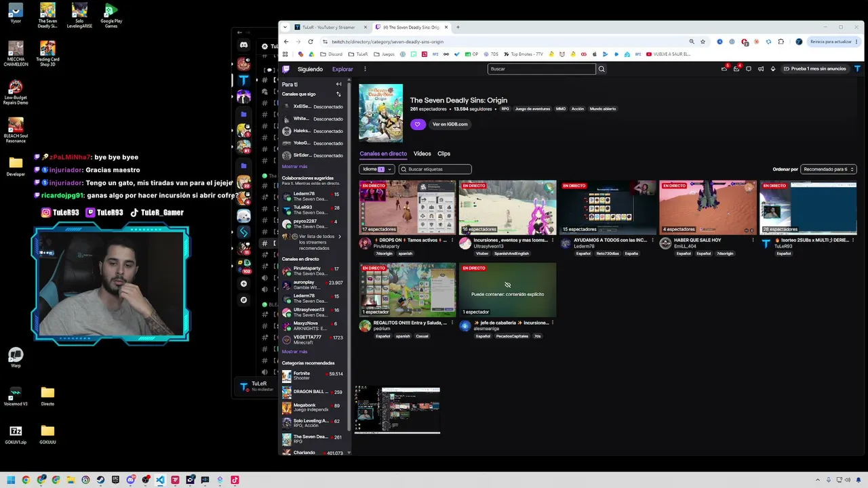Open the Incursiones, eventos stream thumbnail
Screen dimensions: 868x488
pos(507,207)
